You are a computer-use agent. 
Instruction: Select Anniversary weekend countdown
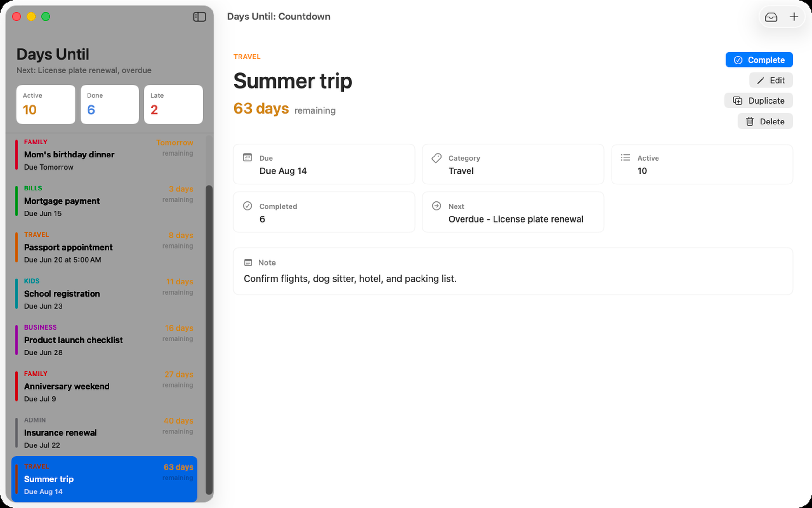104,386
